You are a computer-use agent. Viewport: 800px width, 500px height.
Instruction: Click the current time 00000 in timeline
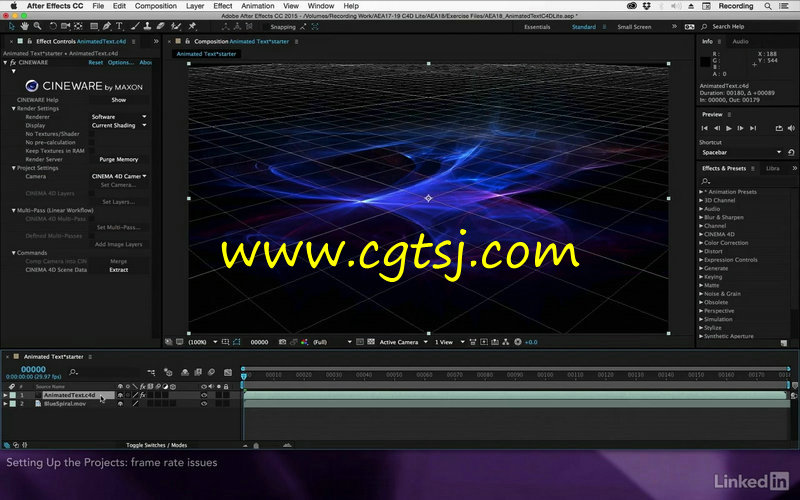tap(33, 369)
